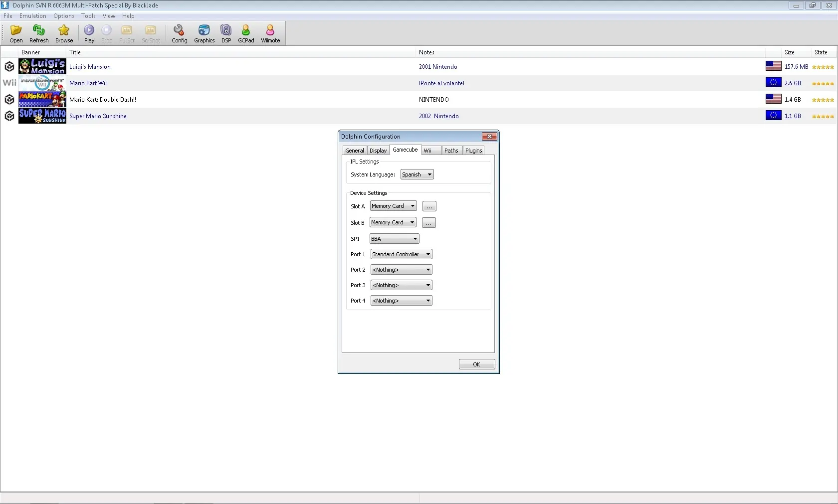This screenshot has height=504, width=838.
Task: Open a game with the Open toolbar icon
Action: (16, 33)
